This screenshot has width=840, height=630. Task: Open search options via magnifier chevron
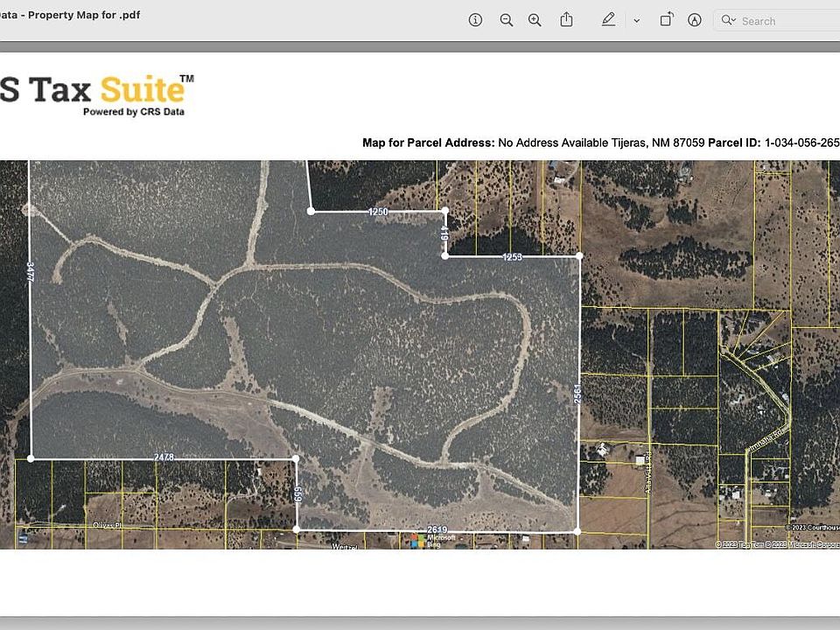pyautogui.click(x=728, y=20)
